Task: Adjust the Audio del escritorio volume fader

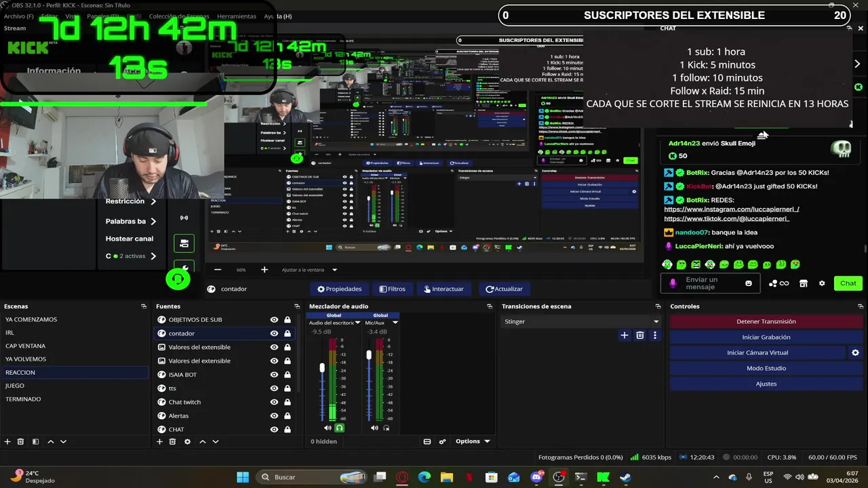Action: pyautogui.click(x=322, y=367)
